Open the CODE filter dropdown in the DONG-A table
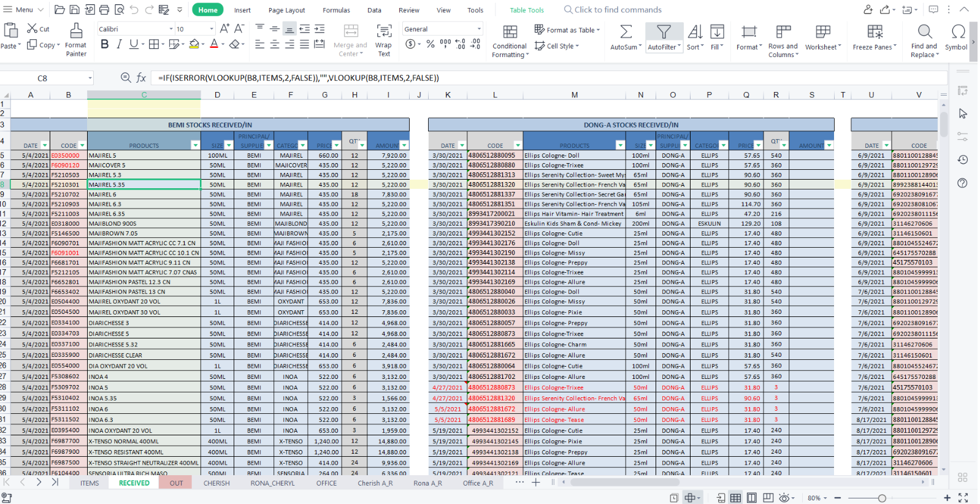Viewport: 980px width, 504px height. click(x=518, y=145)
